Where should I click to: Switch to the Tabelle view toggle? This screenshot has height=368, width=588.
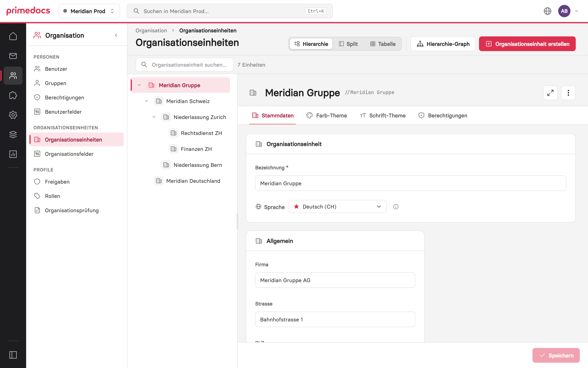383,44
